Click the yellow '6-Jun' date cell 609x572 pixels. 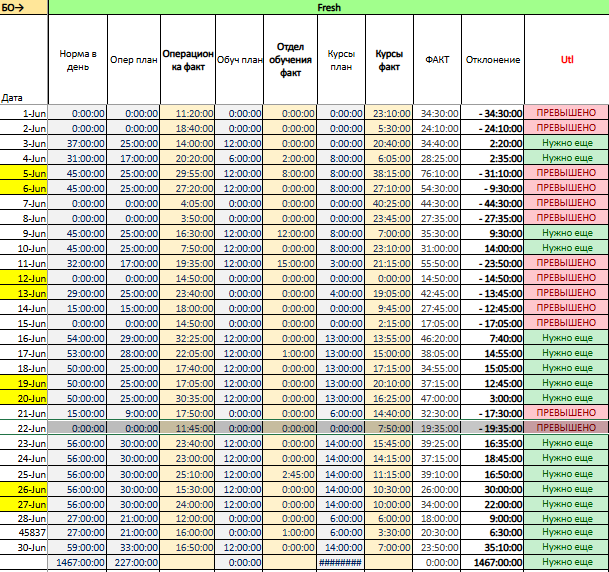(x=24, y=188)
